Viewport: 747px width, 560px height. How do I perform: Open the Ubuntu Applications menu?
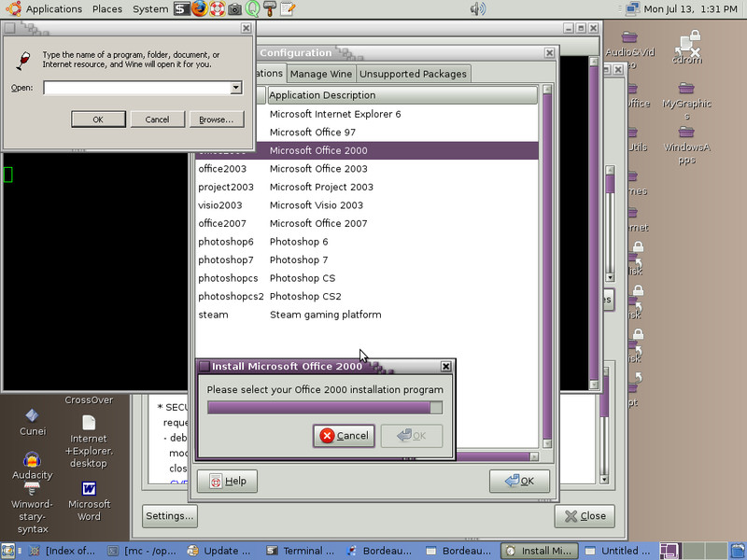click(43, 8)
